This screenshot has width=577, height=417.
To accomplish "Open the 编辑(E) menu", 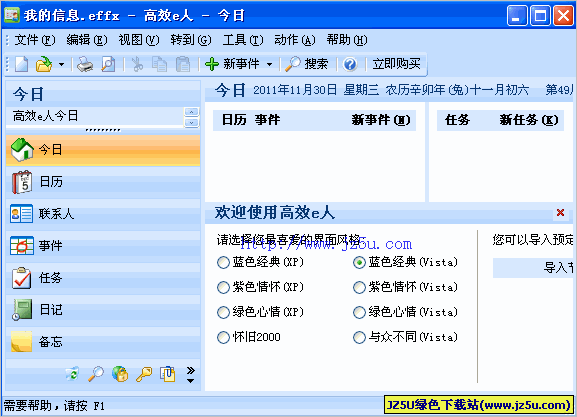I will pyautogui.click(x=87, y=40).
